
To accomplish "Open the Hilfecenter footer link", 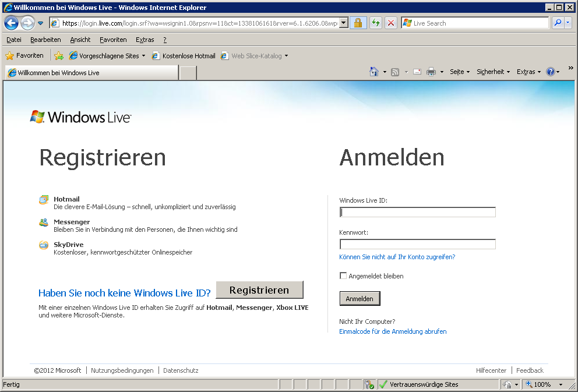I will pos(491,370).
